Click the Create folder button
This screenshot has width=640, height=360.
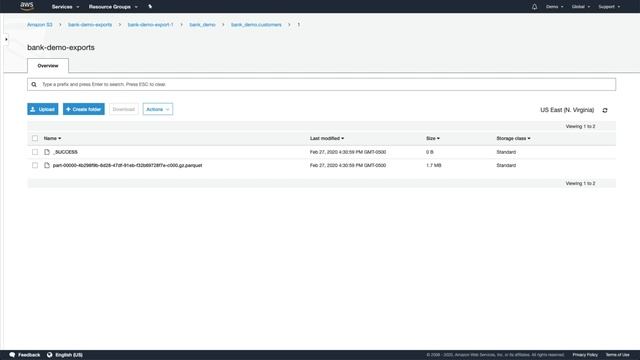[x=84, y=109]
